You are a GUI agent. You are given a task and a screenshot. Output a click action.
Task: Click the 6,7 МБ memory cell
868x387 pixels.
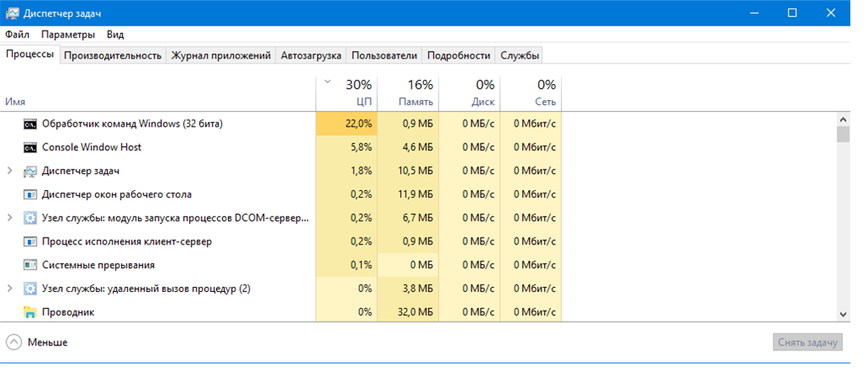(x=408, y=218)
